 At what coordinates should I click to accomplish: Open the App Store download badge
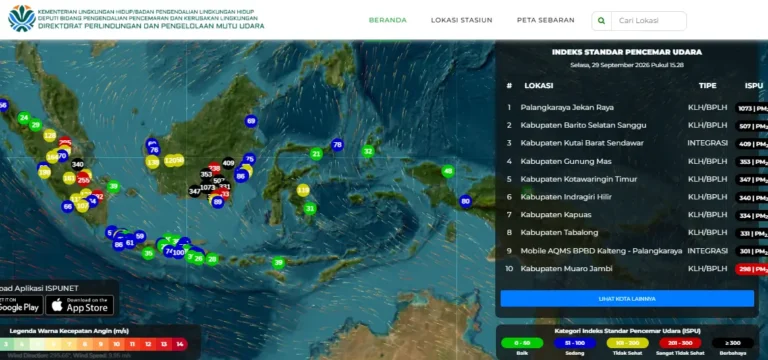tap(80, 305)
